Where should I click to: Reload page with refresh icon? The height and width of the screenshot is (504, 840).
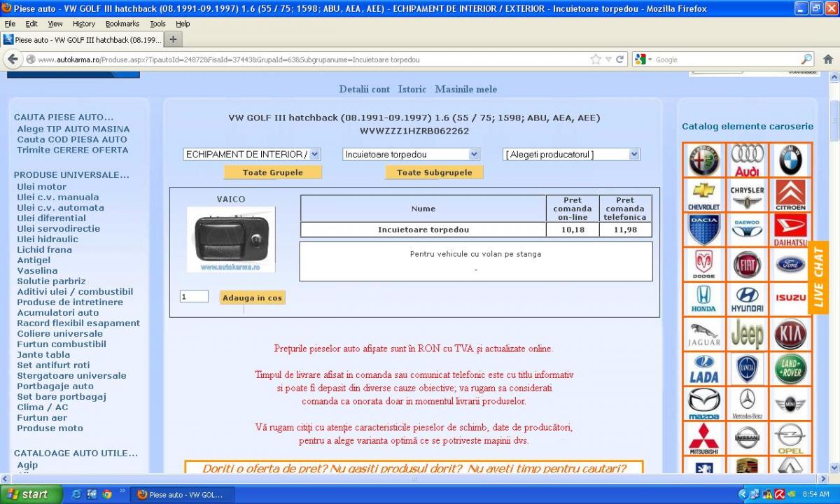pos(619,59)
